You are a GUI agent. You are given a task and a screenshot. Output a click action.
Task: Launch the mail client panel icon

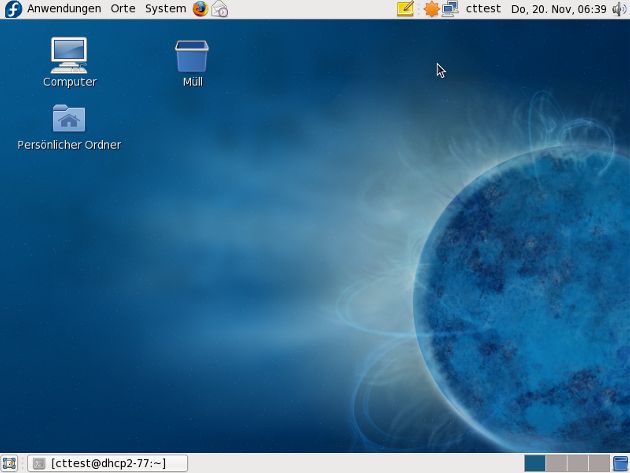click(219, 9)
